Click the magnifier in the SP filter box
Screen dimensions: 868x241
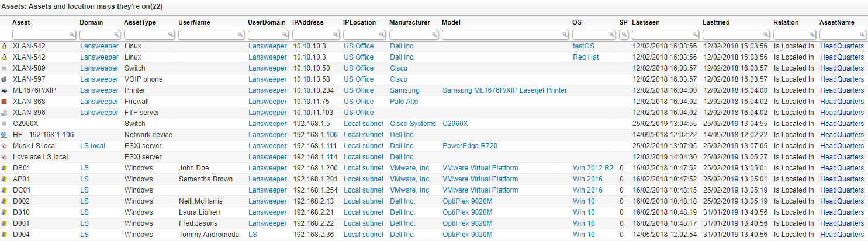(x=624, y=34)
